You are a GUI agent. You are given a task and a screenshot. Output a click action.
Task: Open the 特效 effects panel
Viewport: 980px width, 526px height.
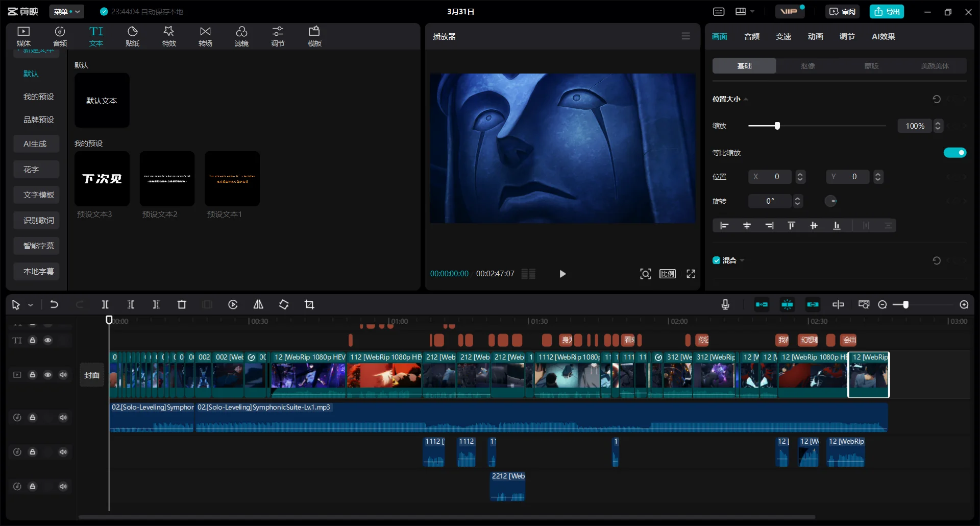pos(169,36)
